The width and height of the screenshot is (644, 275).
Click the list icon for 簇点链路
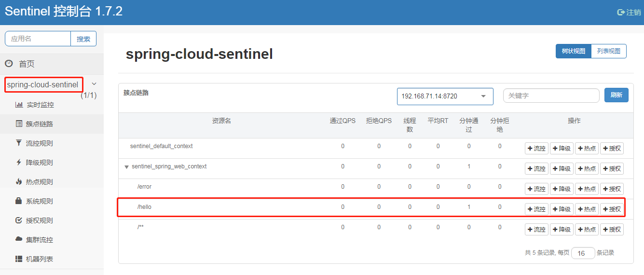click(x=19, y=124)
